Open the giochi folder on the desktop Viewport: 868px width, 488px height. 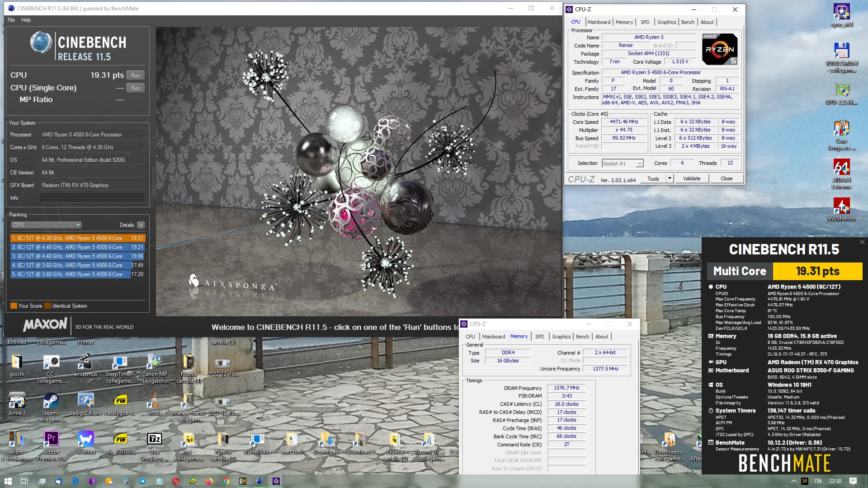coord(17,365)
